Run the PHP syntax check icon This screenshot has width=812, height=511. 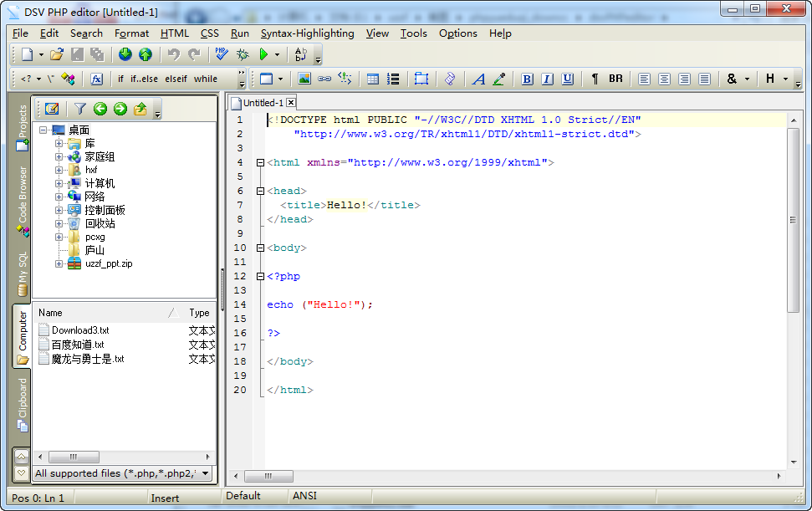(221, 54)
